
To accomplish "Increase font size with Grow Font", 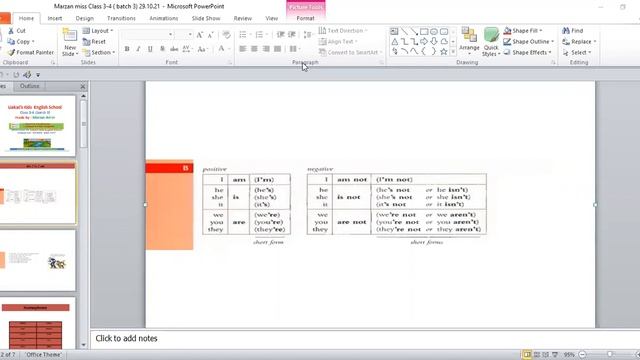I will [x=200, y=35].
